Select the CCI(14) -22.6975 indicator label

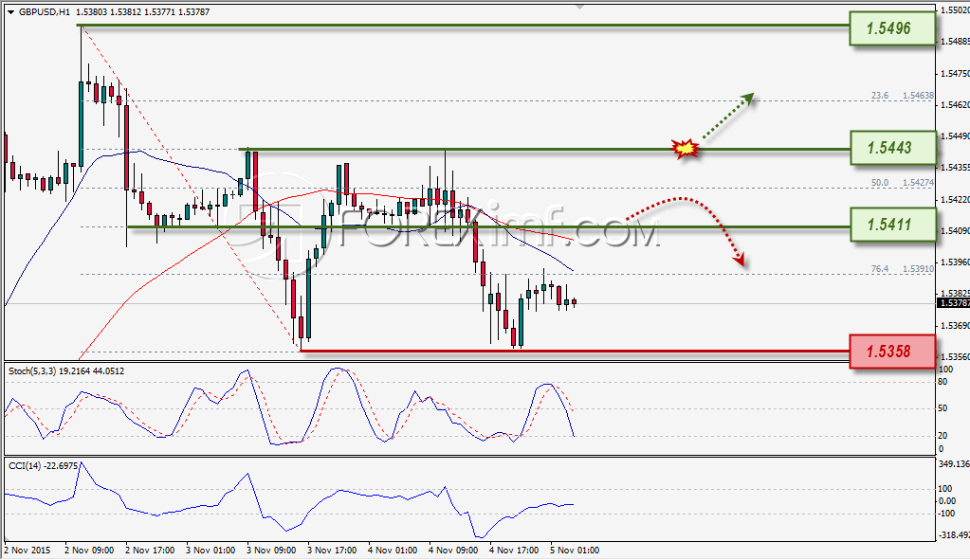pyautogui.click(x=44, y=465)
